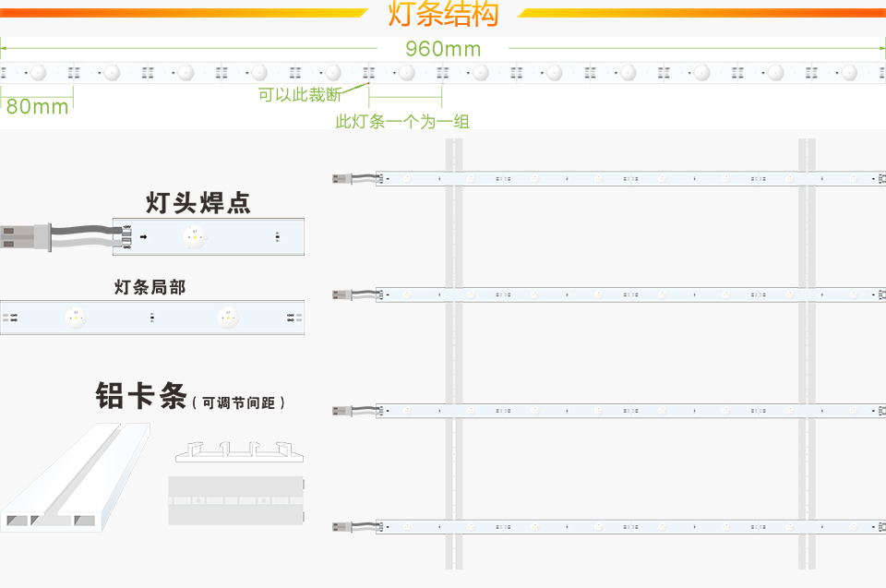Select the (可调节间距) note text
This screenshot has width=886, height=588.
pos(238,402)
